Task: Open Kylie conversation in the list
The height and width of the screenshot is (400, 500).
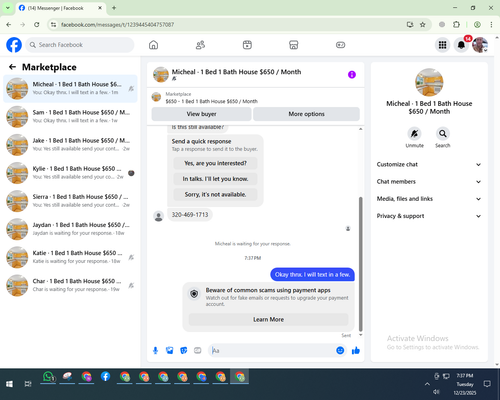Action: point(70,173)
